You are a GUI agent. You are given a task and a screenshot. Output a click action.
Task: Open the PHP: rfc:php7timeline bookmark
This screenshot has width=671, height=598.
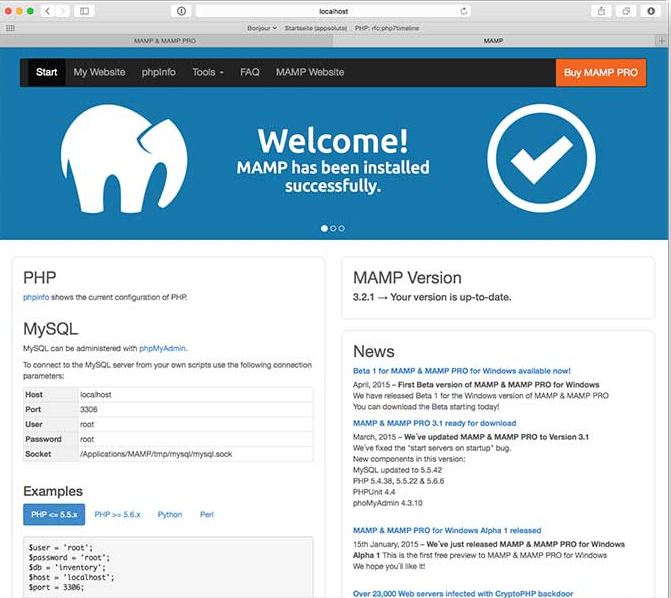(386, 28)
